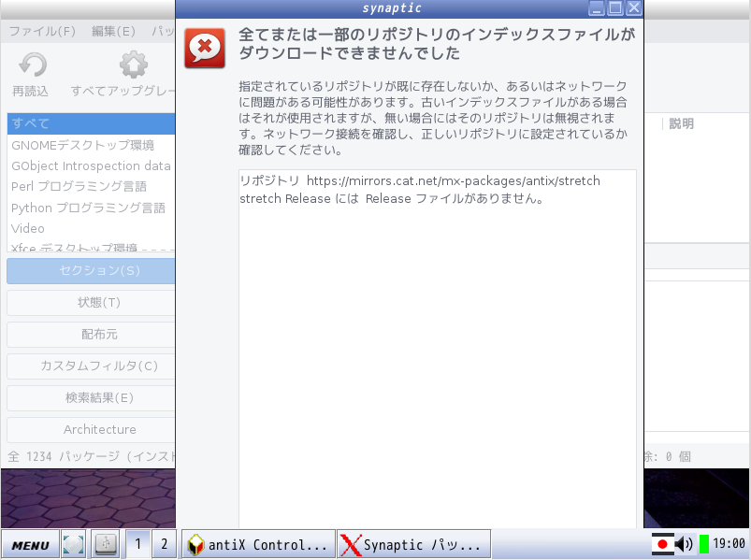Open the taskbar MENU button
The height and width of the screenshot is (560, 751).
click(30, 545)
